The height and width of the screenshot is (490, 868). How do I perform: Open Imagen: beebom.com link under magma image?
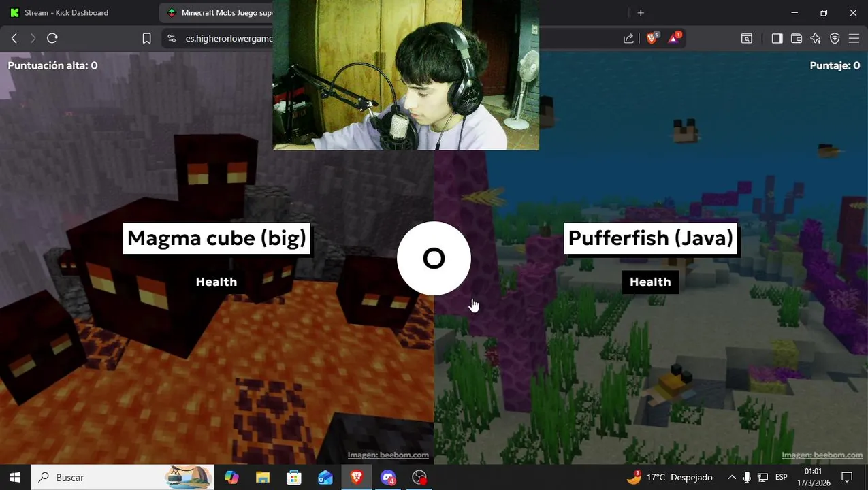point(388,455)
